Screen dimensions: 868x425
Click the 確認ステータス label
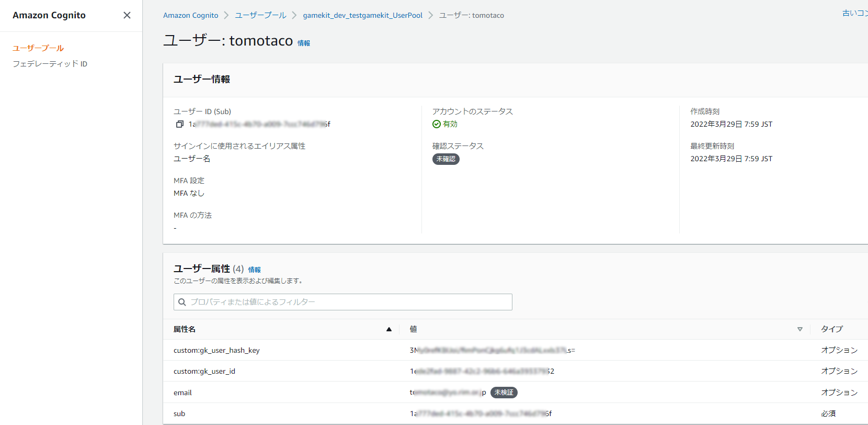(458, 146)
